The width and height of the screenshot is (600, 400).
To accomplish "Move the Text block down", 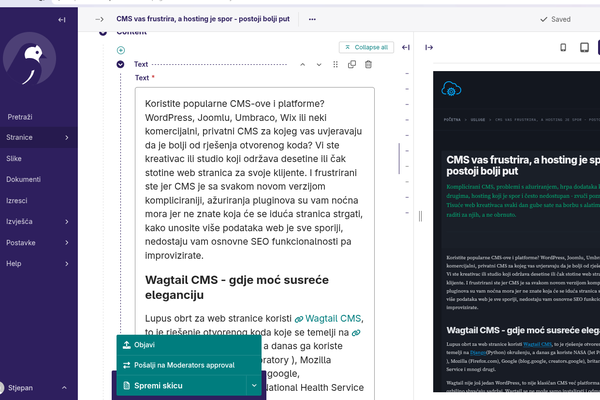I will click(319, 65).
